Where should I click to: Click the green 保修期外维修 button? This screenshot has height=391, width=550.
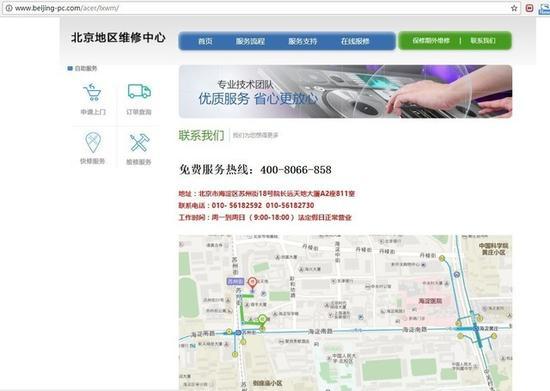pyautogui.click(x=431, y=41)
